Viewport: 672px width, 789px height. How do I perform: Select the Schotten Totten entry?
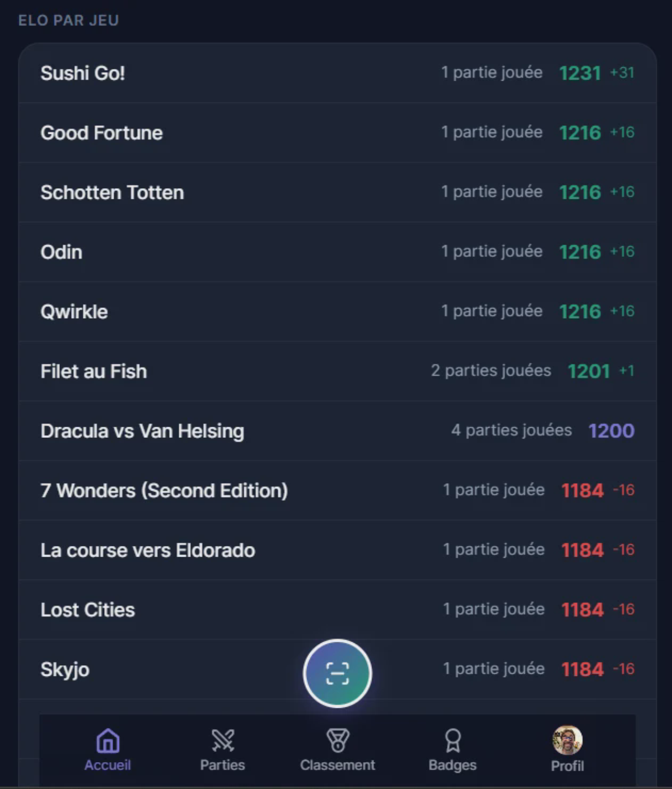[338, 193]
